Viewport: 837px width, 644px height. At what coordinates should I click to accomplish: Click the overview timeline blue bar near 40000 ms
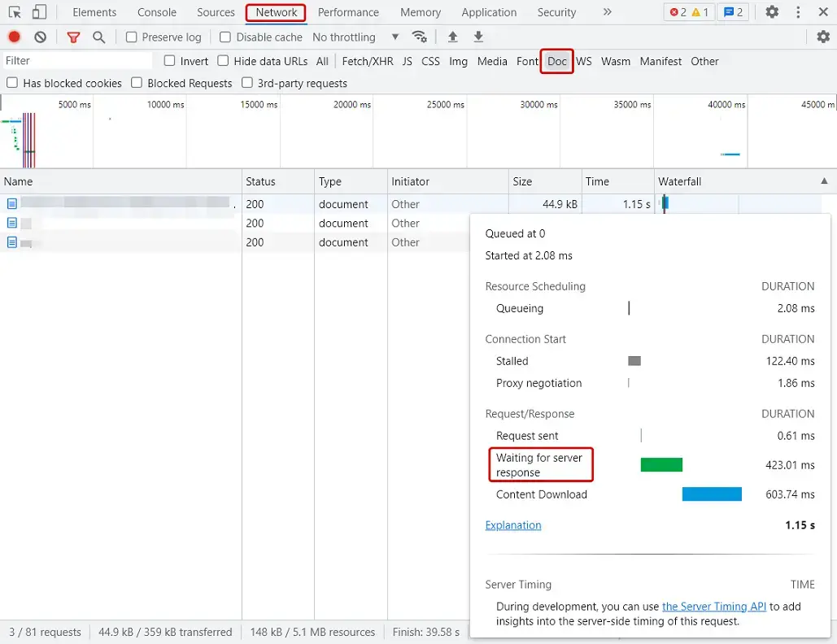tap(730, 154)
